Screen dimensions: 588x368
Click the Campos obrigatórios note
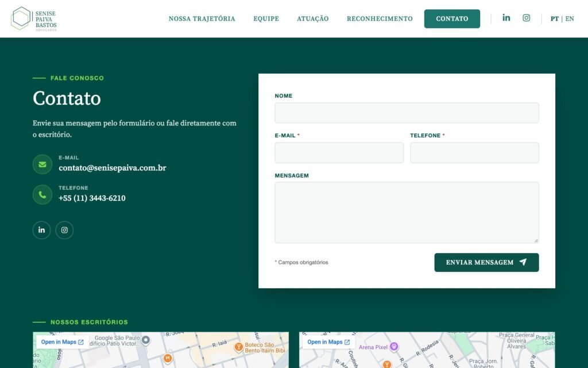[x=301, y=262]
